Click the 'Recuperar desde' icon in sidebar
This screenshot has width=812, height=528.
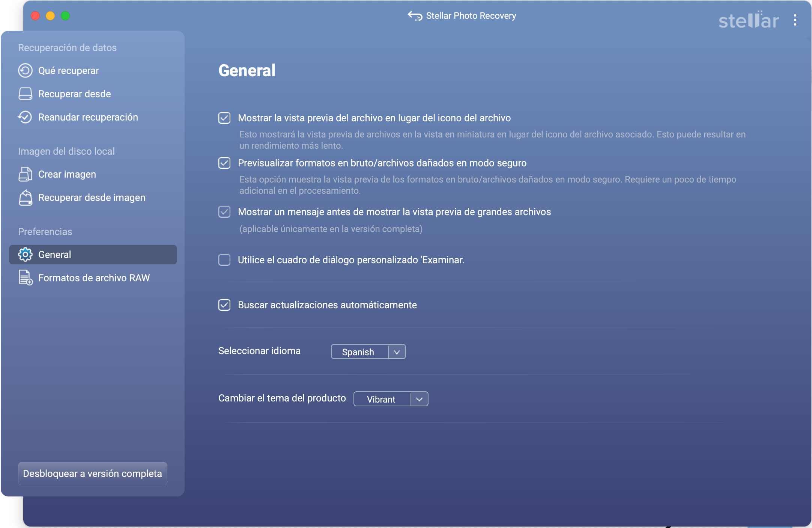click(x=25, y=94)
